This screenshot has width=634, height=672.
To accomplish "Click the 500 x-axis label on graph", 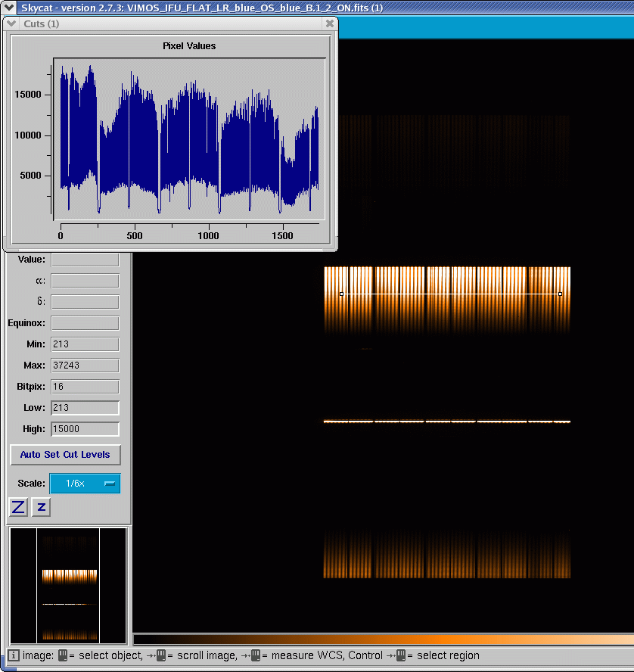I will (135, 235).
